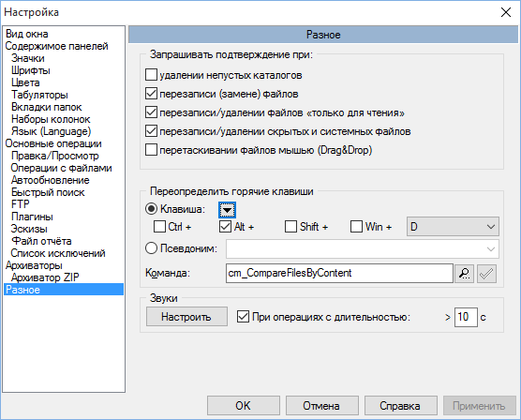The width and height of the screenshot is (521, 420).
Task: Enable confirmation for удалении непустых каталогов
Action: [x=151, y=75]
